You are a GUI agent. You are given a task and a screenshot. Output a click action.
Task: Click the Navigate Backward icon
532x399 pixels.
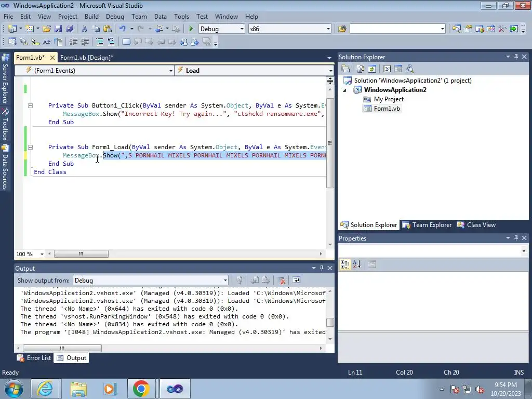pos(159,29)
